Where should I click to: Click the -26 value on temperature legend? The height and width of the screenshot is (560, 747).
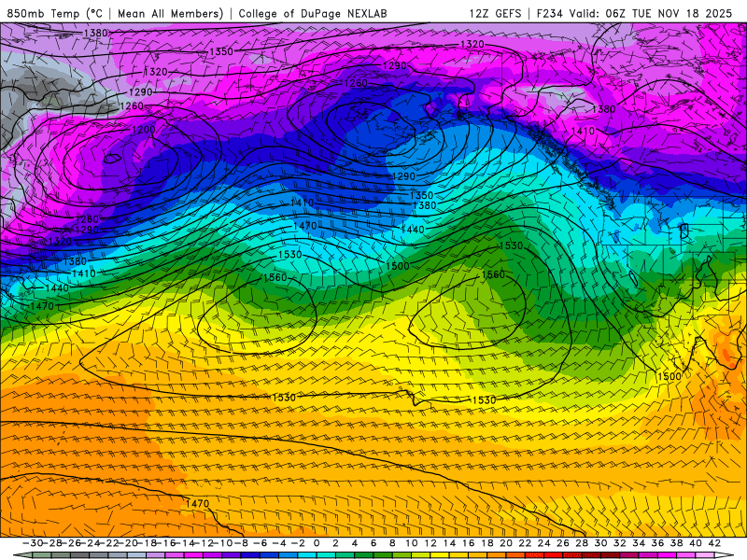(72, 543)
